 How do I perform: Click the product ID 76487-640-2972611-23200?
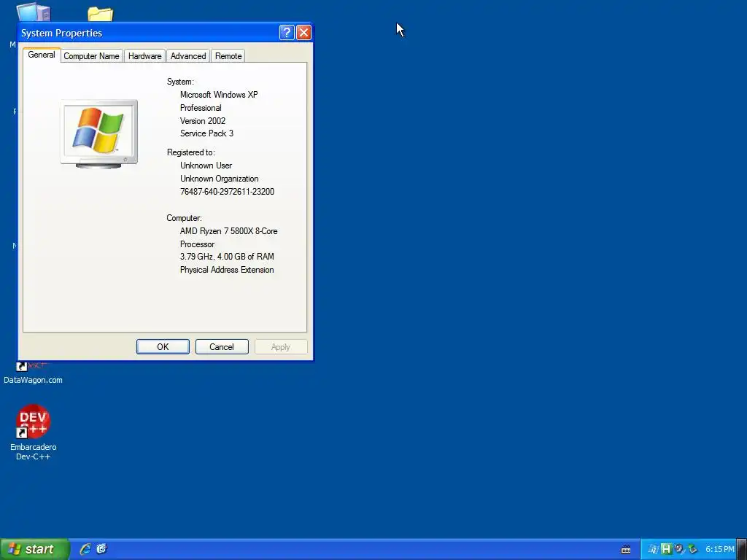point(228,192)
